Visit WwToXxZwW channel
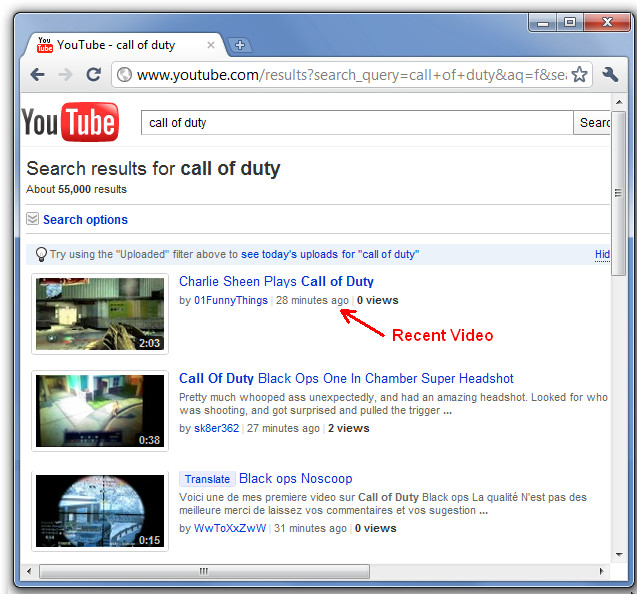 point(230,528)
